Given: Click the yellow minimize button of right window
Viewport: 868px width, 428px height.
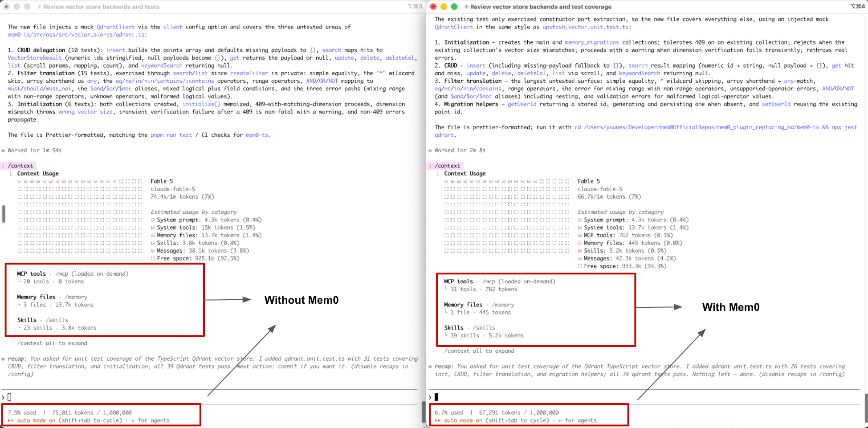Looking at the screenshot, I should [444, 7].
